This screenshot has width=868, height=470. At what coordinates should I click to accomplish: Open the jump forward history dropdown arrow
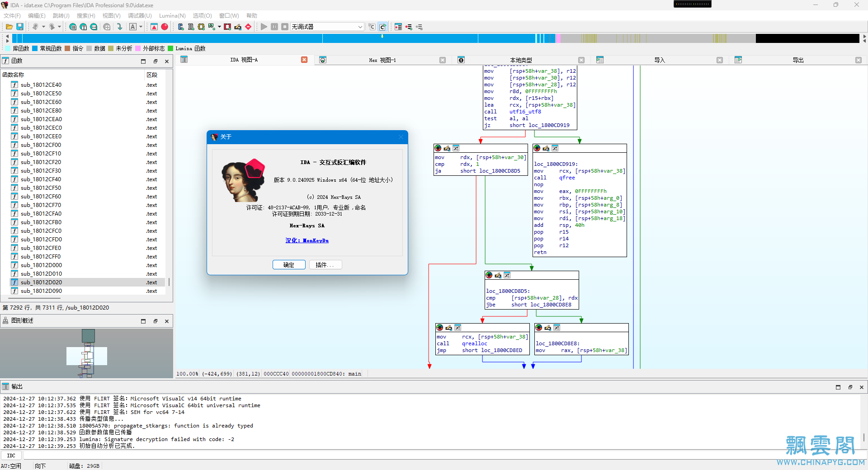[59, 27]
